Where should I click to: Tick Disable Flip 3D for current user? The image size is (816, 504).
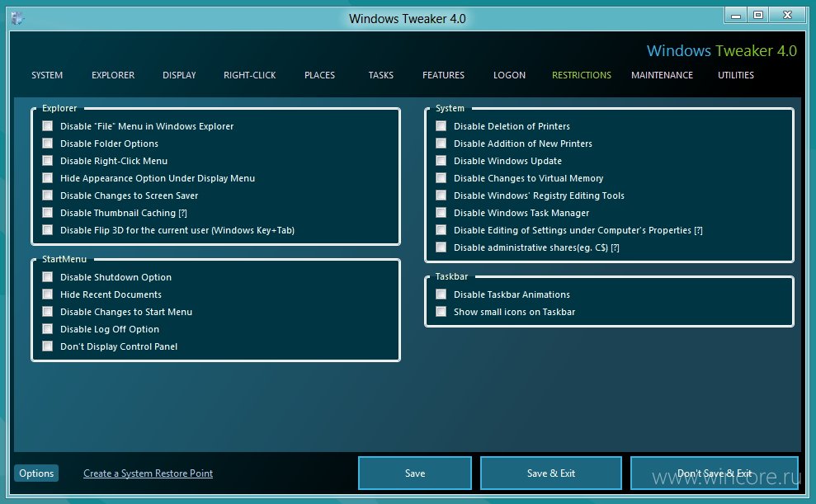(x=47, y=230)
